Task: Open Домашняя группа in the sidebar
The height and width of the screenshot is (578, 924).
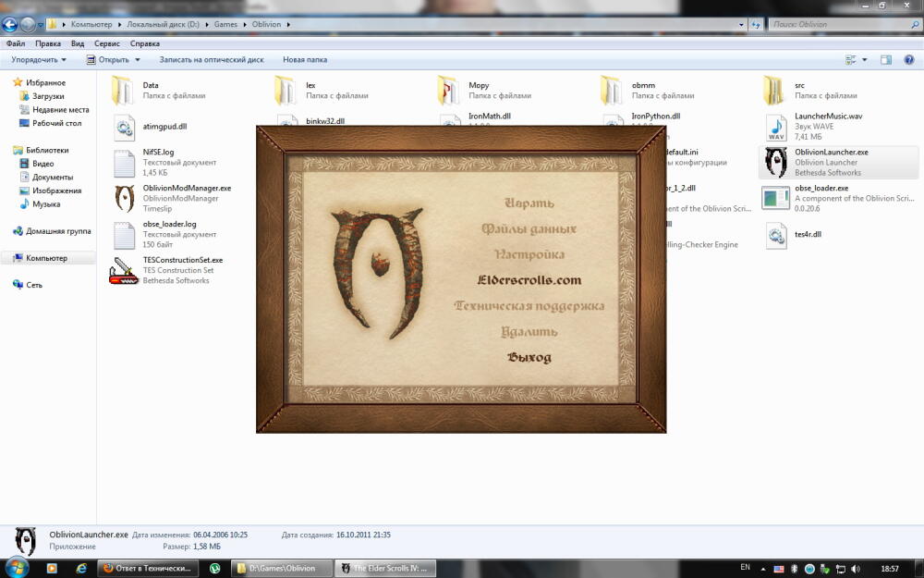Action: point(58,231)
